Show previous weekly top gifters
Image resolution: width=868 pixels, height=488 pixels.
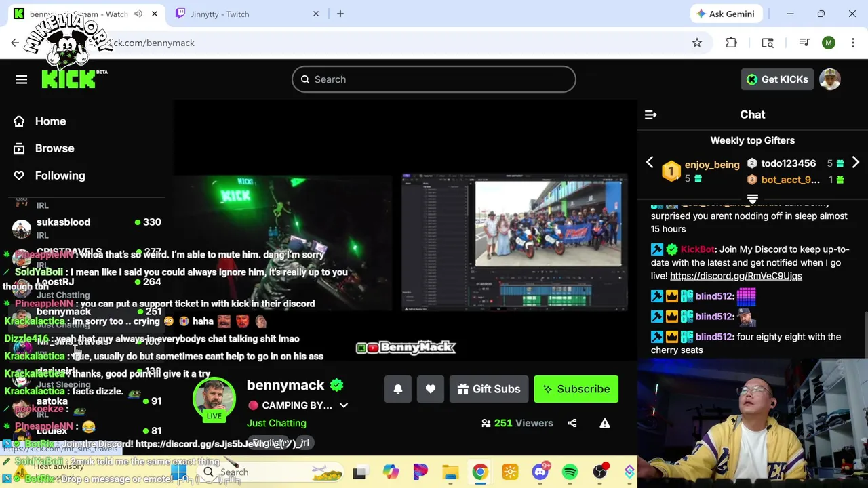click(x=650, y=163)
